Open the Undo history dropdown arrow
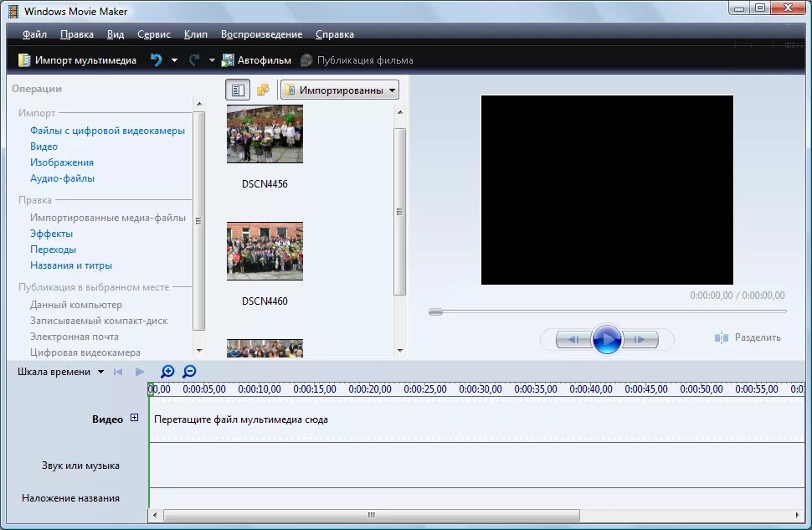The image size is (812, 530). [174, 60]
